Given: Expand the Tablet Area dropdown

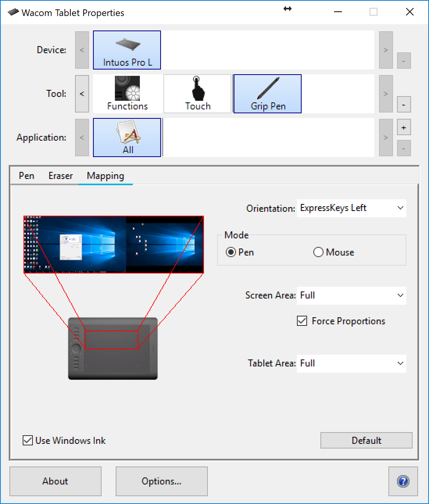Looking at the screenshot, I should point(352,364).
